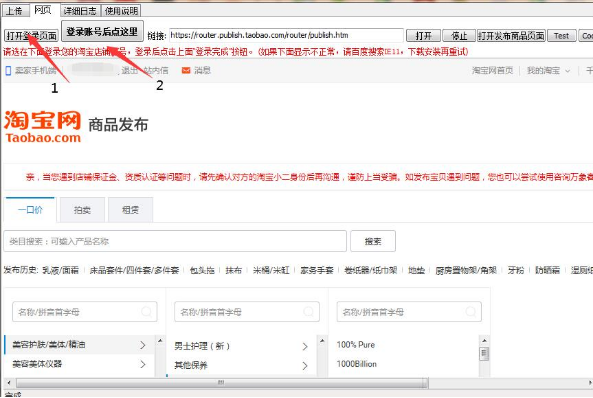
Task: Click up arrow of second category scrollbar
Action: 322,341
